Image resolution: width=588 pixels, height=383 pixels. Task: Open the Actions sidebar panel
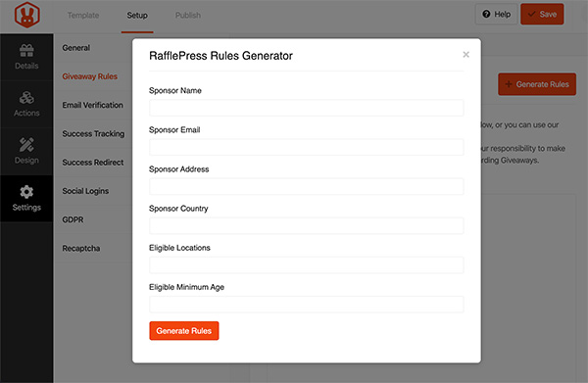coord(26,104)
